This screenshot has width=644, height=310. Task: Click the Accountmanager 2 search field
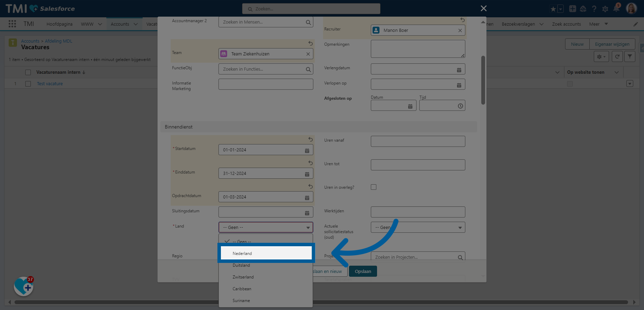[266, 22]
